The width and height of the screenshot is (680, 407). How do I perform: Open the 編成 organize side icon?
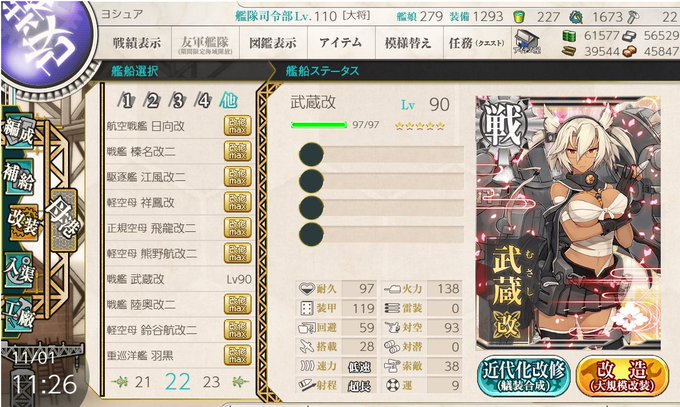18,131
